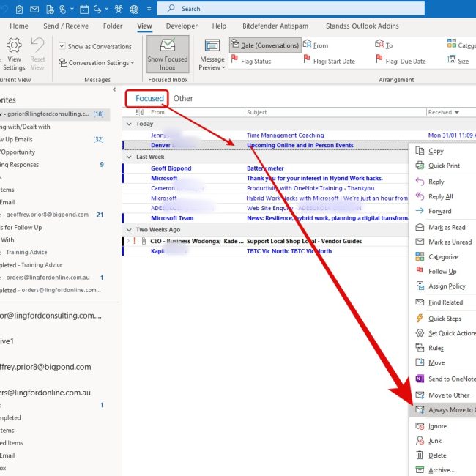Select the Focused inbox tab
476x476 pixels.
(x=149, y=98)
